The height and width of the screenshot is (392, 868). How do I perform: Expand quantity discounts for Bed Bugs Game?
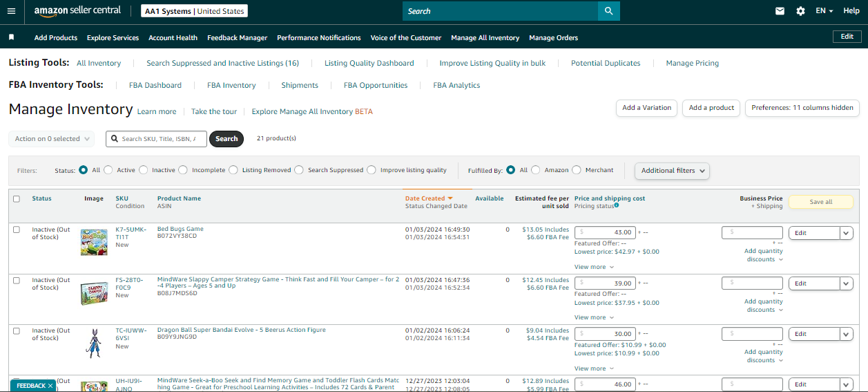[x=764, y=255]
